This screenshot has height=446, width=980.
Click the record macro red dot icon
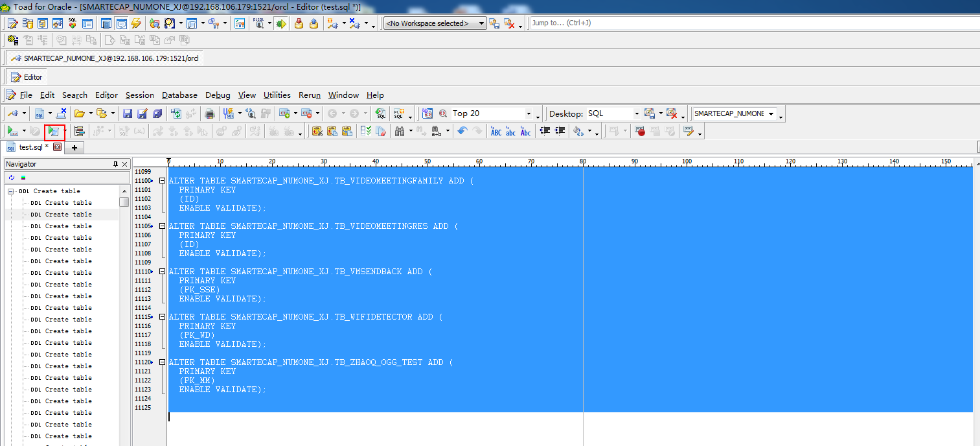click(640, 132)
